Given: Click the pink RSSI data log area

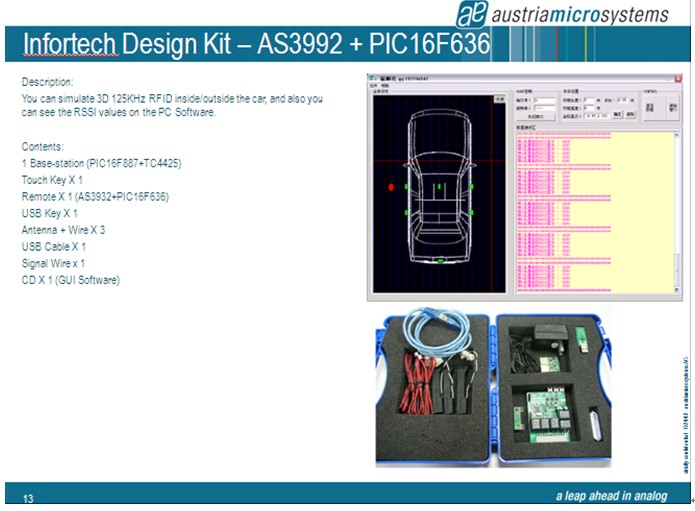Looking at the screenshot, I should [560, 210].
